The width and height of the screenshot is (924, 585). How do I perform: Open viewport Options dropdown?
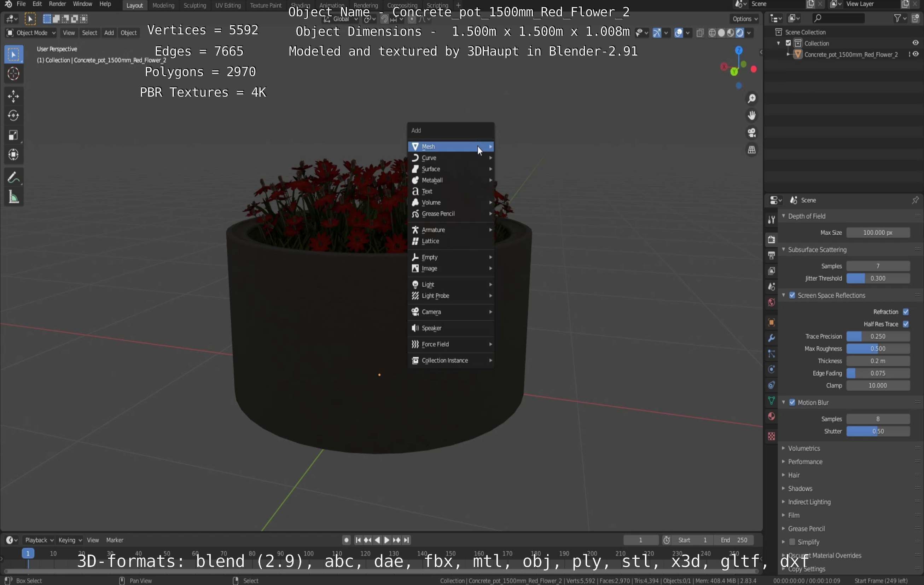[744, 19]
